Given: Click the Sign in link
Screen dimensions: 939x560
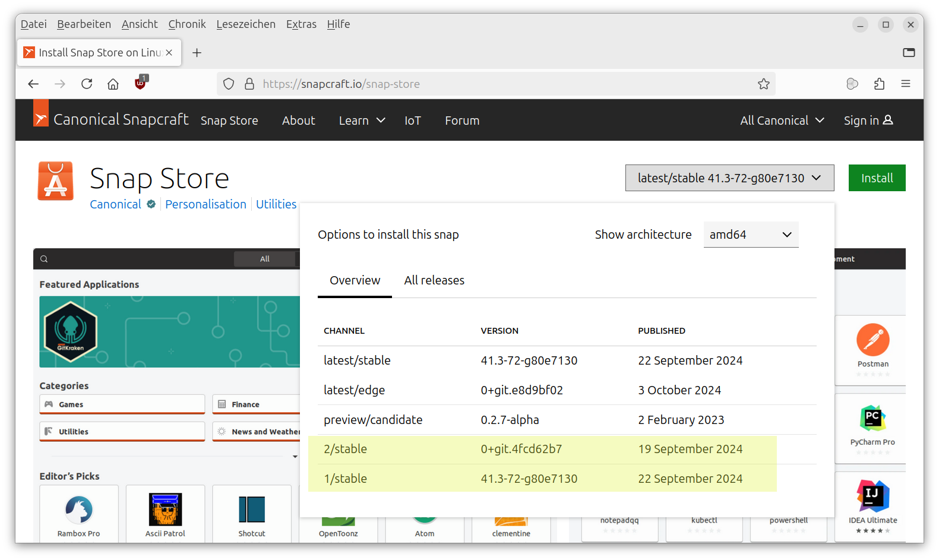Looking at the screenshot, I should tap(868, 121).
